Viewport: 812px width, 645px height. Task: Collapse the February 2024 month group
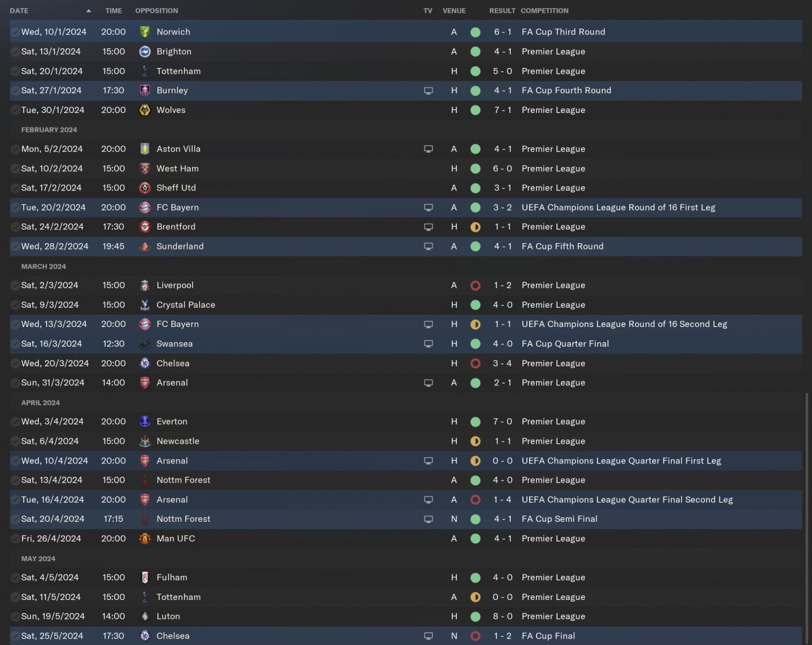[49, 130]
